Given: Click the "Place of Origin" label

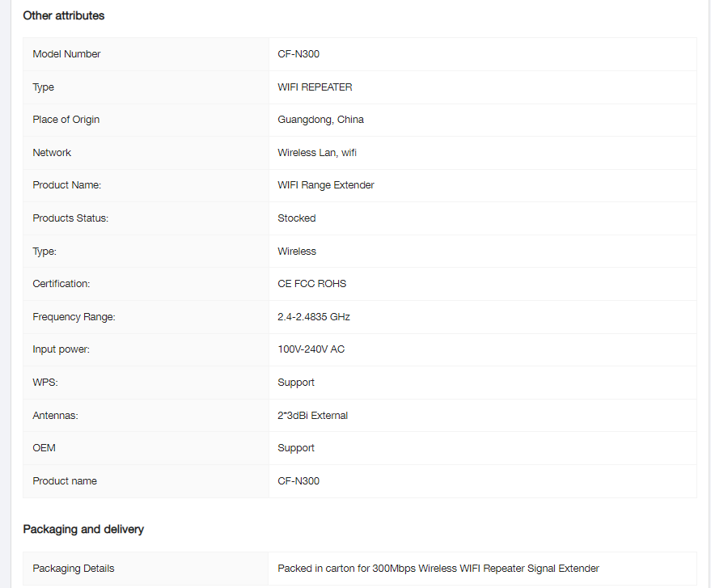Looking at the screenshot, I should coord(66,120).
